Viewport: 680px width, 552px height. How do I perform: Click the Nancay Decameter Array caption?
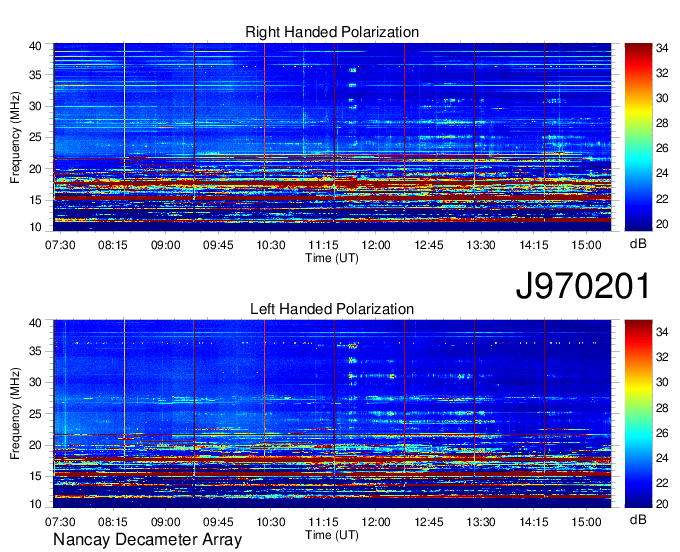(147, 540)
